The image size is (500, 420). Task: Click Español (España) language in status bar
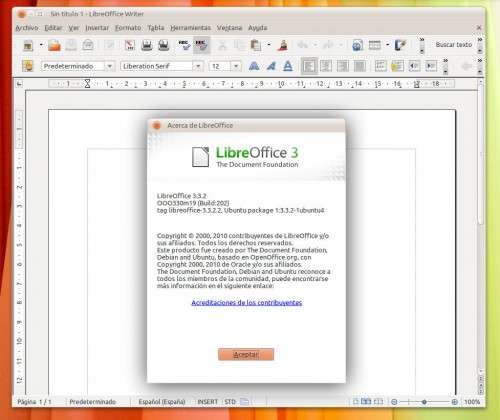click(162, 402)
